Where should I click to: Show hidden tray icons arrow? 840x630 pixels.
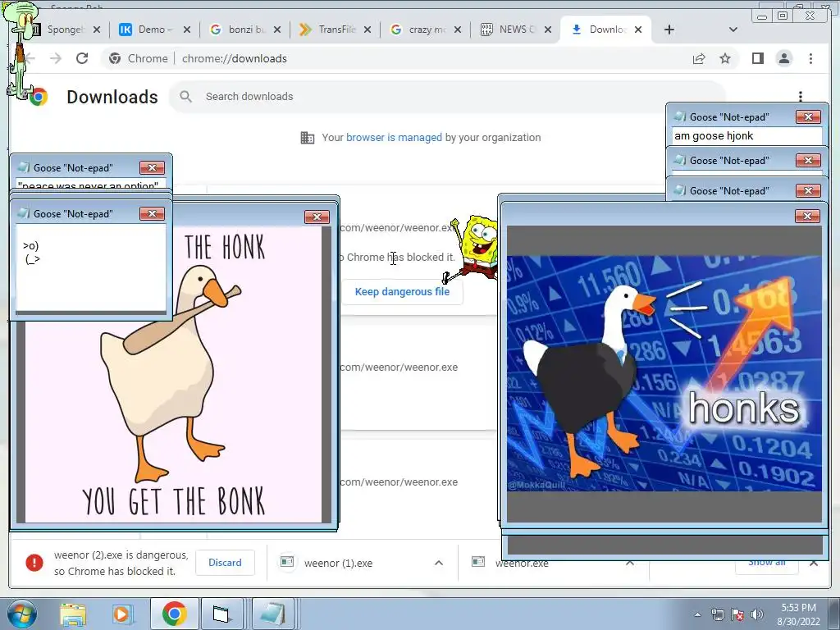(x=697, y=614)
